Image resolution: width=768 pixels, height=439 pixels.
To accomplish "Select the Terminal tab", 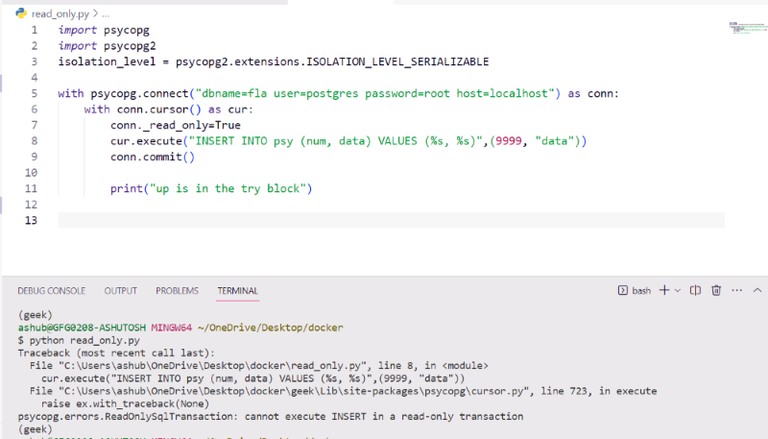I will [x=238, y=291].
